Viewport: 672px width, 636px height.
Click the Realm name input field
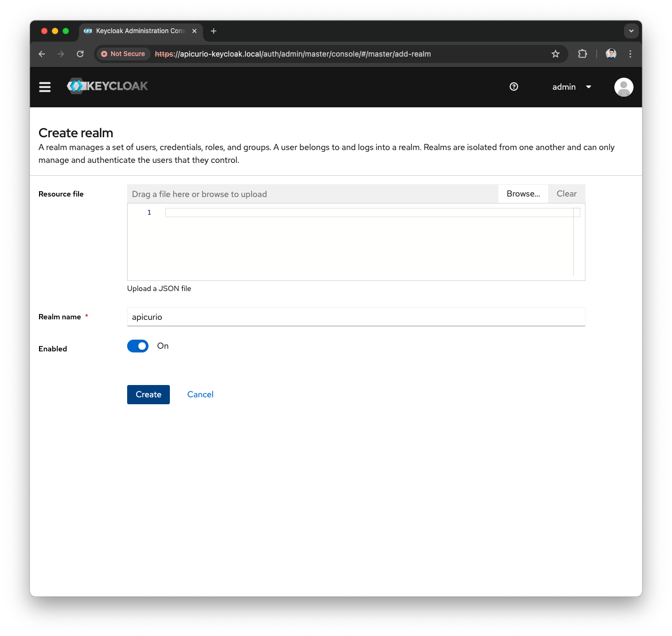[x=356, y=317]
